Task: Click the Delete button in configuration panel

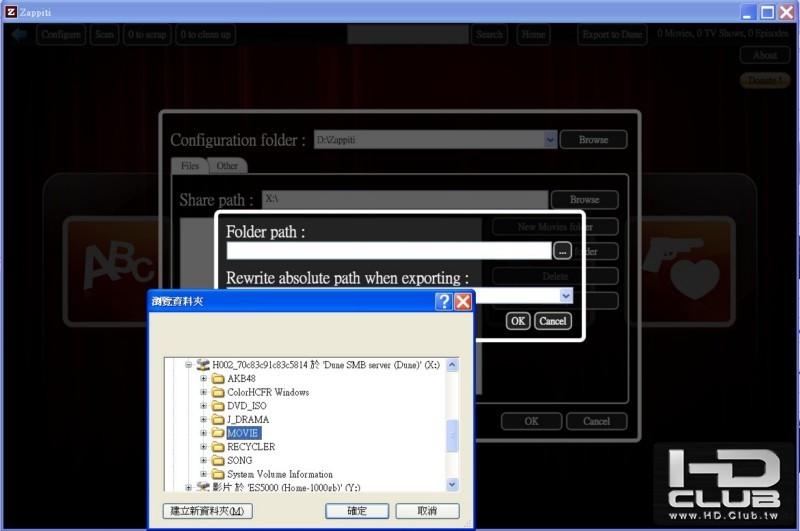Action: pyautogui.click(x=555, y=276)
